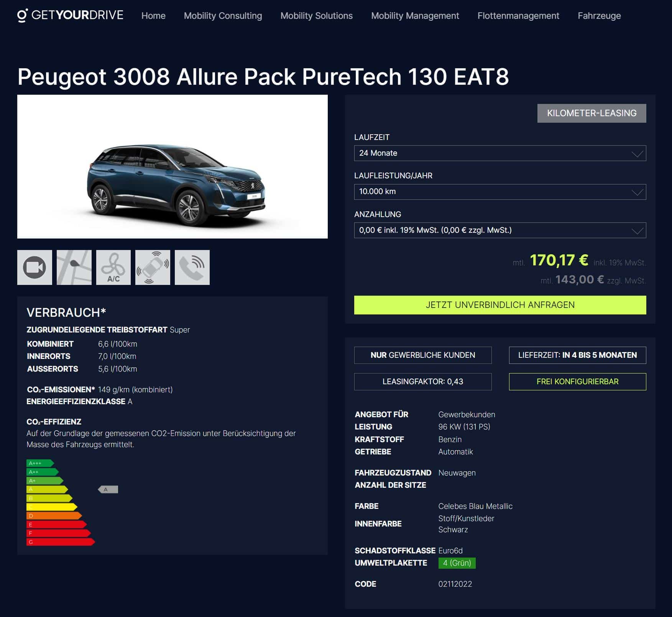
Task: Open Mobility Consulting menu
Action: [x=223, y=16]
